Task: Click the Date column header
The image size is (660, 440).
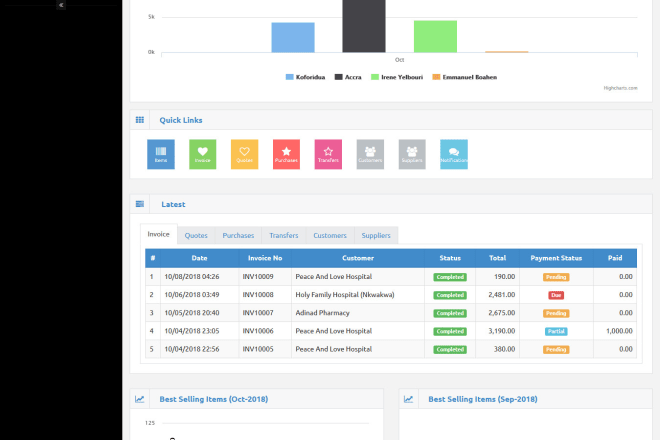Action: (200, 258)
